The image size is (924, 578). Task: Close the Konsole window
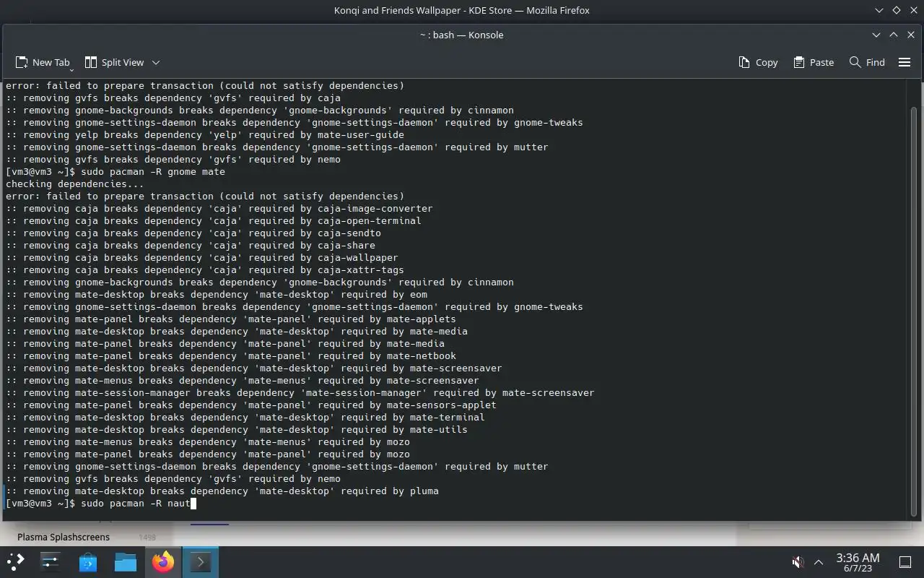[x=911, y=35]
